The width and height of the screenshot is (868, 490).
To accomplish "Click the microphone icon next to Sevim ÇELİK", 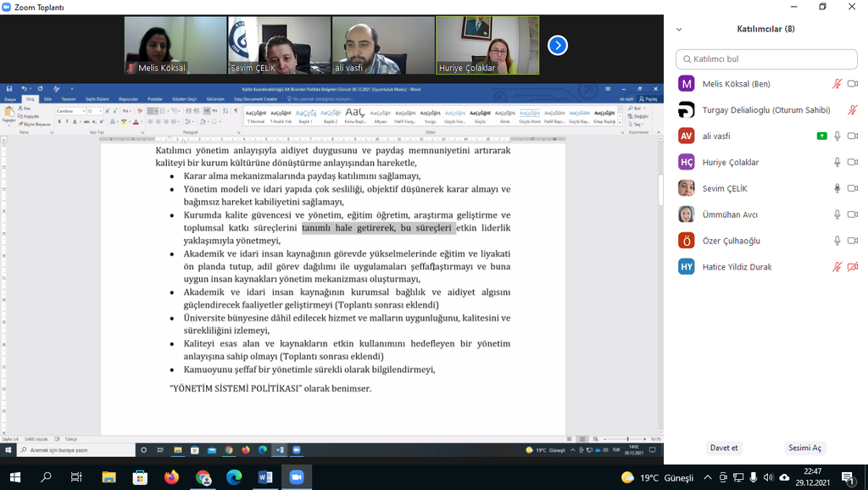I will coord(837,188).
